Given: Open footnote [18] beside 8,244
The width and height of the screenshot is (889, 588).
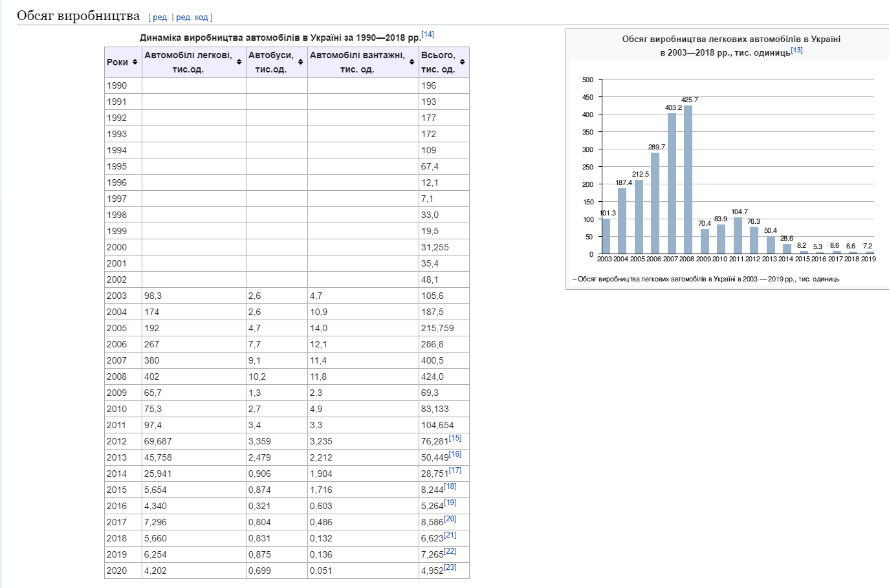Looking at the screenshot, I should pos(450,486).
